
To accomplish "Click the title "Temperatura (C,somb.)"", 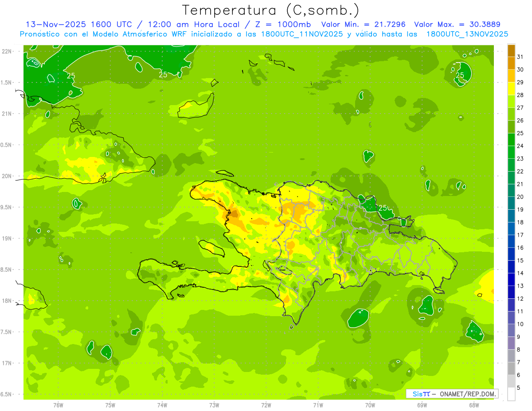I will point(271,10).
